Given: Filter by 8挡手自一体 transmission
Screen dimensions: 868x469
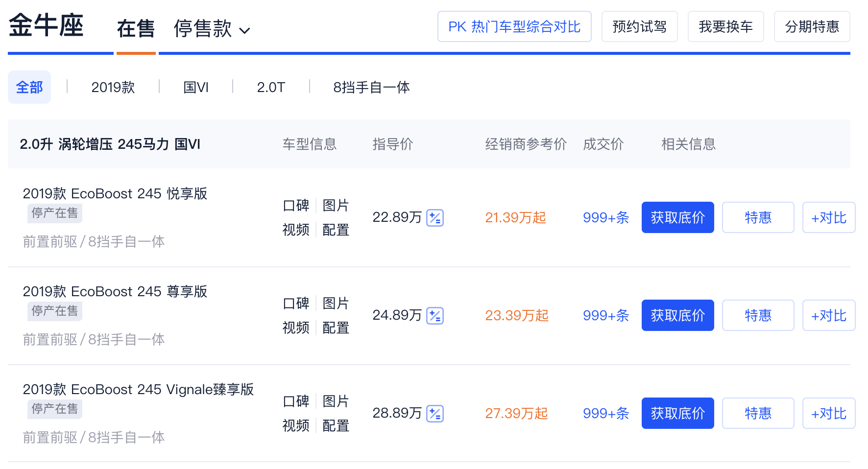Looking at the screenshot, I should (x=371, y=87).
